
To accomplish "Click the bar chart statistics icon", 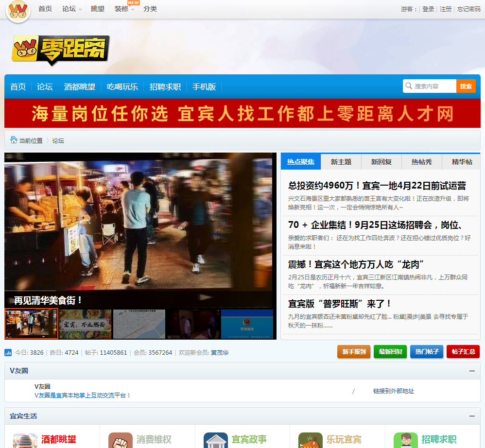I will (8, 352).
